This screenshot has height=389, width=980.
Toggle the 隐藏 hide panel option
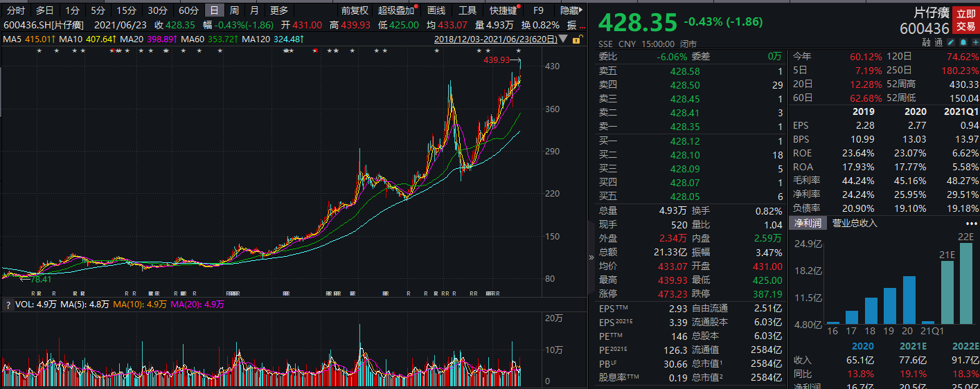[569, 10]
